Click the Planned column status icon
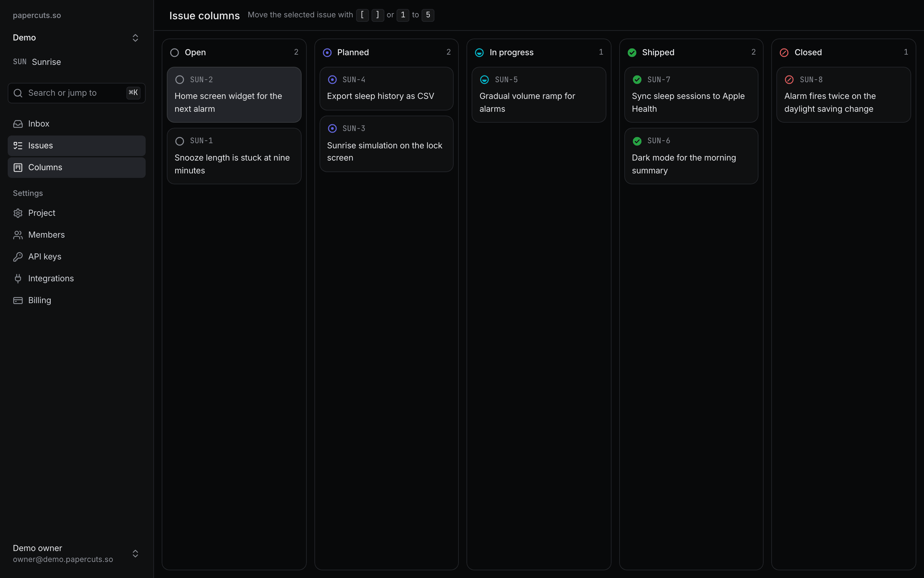Screen dimensions: 924x578 327,52
